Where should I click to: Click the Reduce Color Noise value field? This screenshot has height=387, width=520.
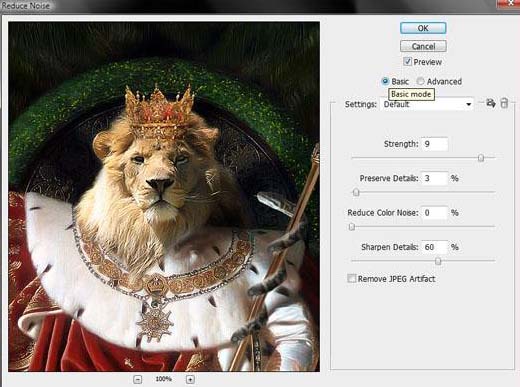point(434,213)
